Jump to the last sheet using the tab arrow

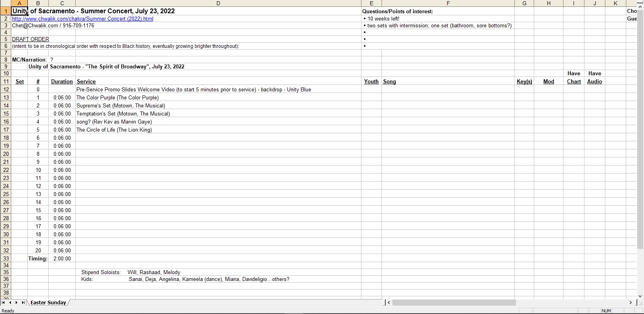point(23,302)
